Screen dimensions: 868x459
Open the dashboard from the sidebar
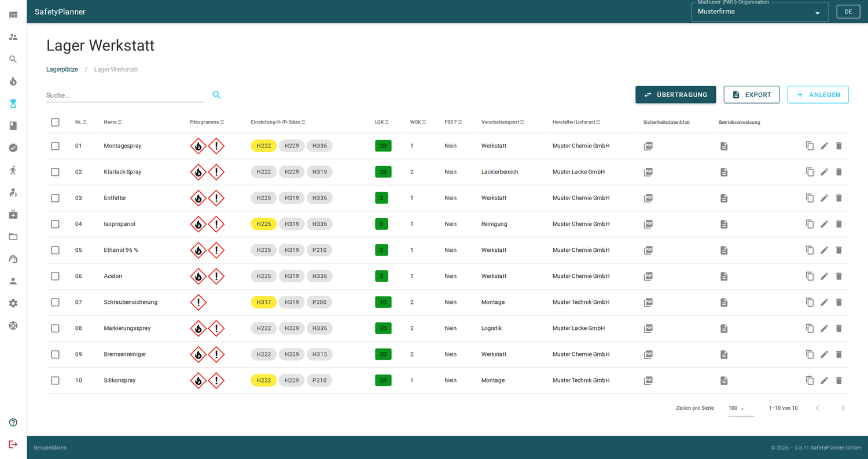(x=13, y=14)
